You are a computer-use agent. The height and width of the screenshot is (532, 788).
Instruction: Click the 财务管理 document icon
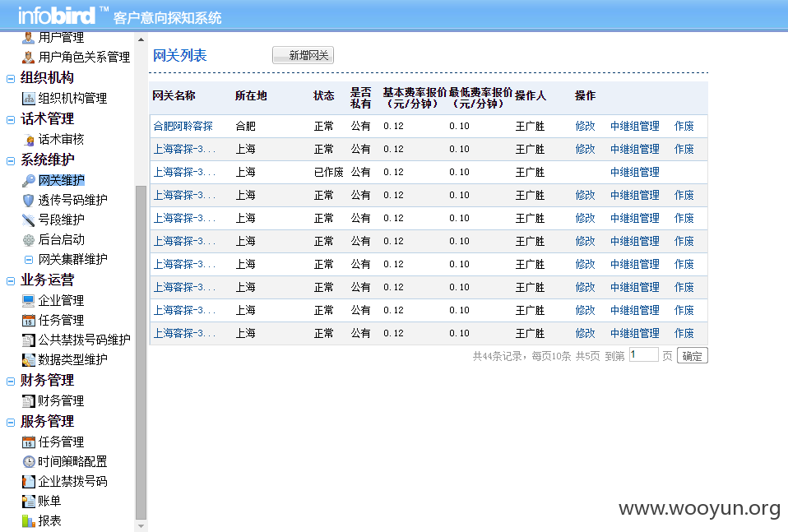pyautogui.click(x=29, y=401)
